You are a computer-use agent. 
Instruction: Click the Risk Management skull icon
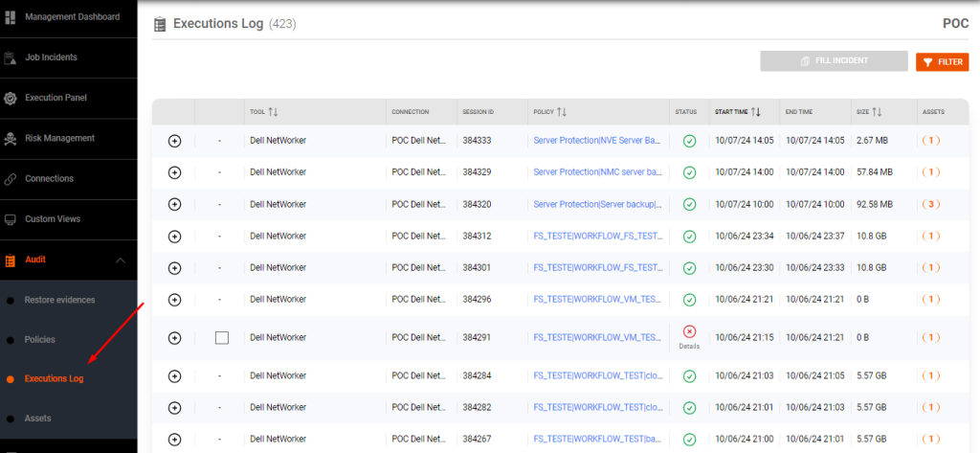11,138
